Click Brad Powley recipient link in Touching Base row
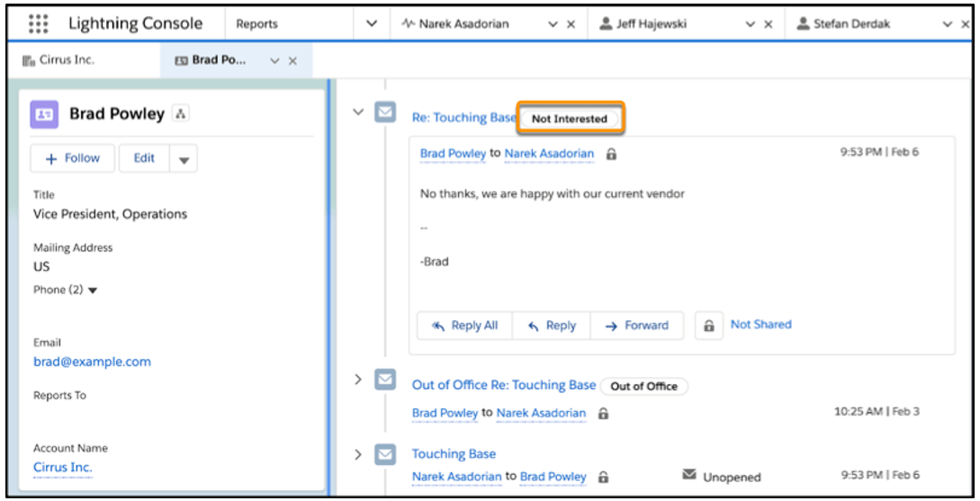Viewport: 980px width, 501px height. tap(553, 477)
